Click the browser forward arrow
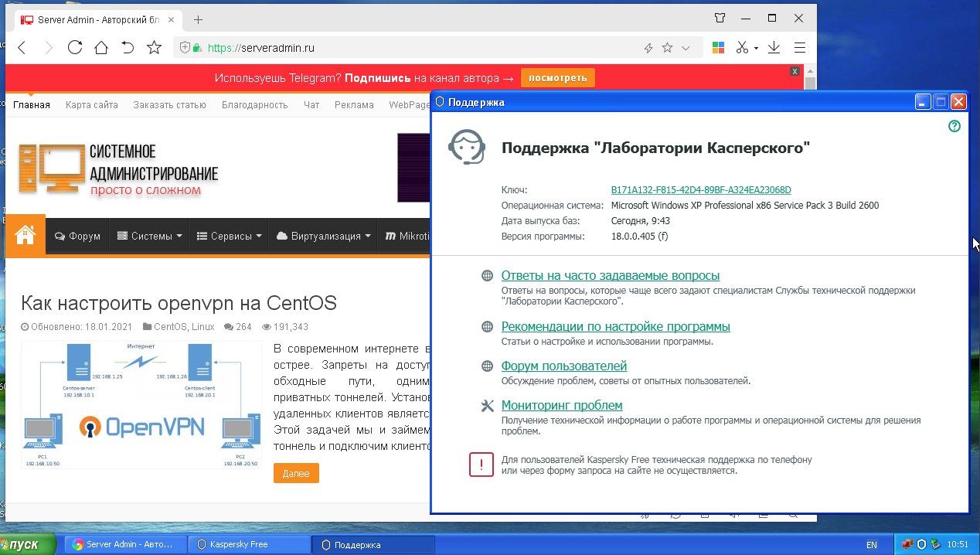This screenshot has height=555, width=980. [x=48, y=48]
